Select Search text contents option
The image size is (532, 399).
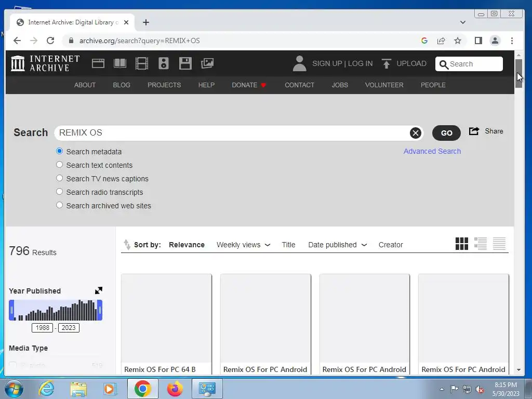point(59,165)
